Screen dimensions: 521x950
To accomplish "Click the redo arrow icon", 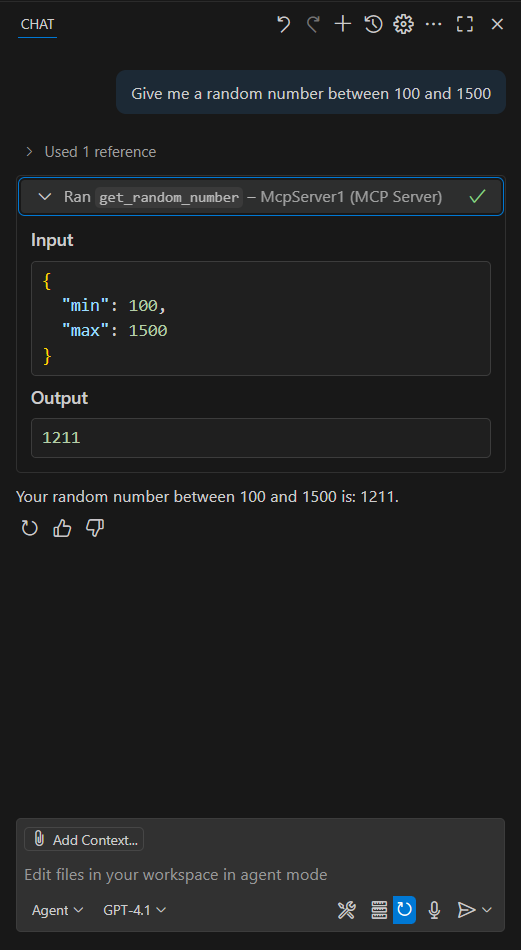I will (x=313, y=24).
